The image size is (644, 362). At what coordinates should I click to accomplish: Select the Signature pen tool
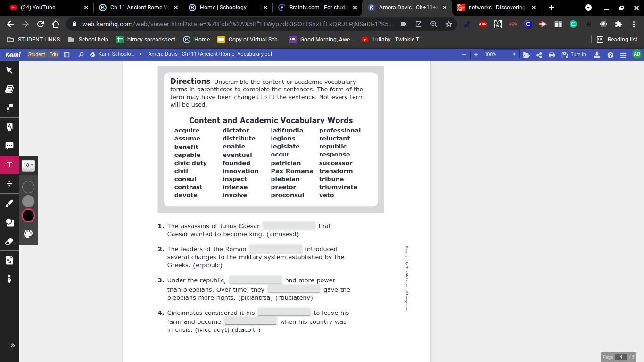click(x=9, y=279)
